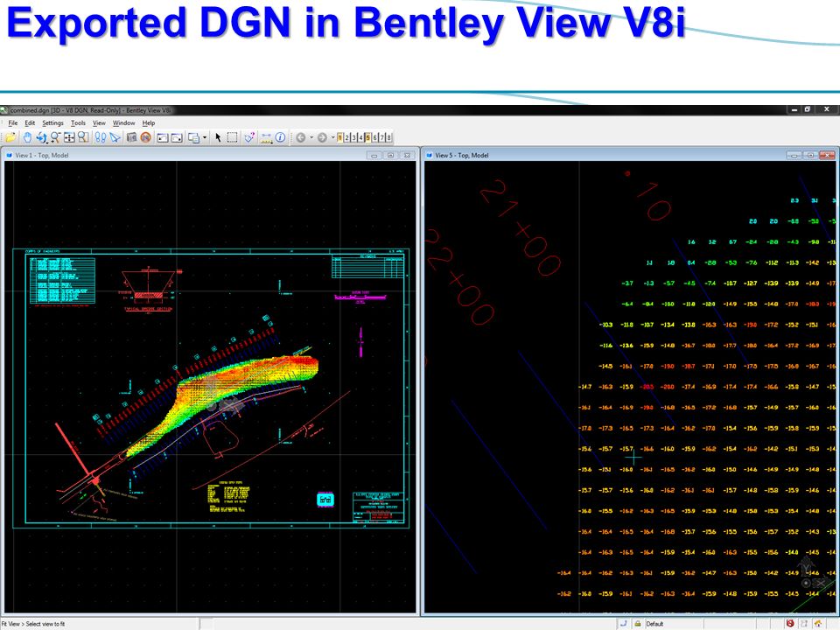
Task: Open the Settings menu
Action: (x=52, y=123)
